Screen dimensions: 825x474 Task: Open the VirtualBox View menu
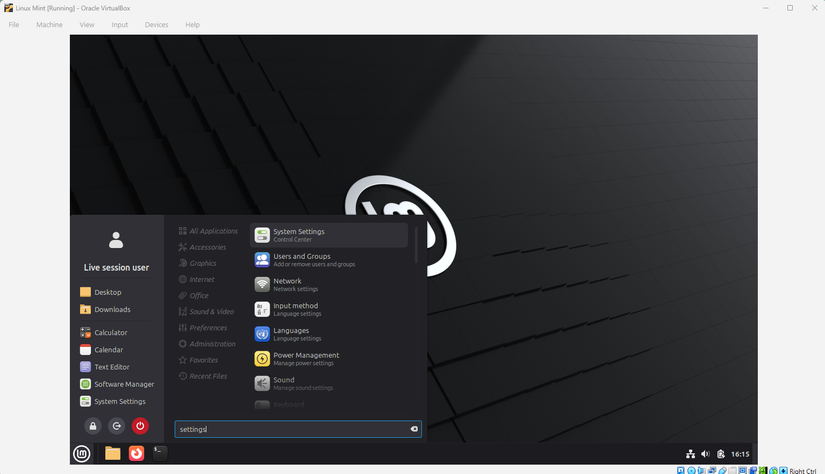pyautogui.click(x=87, y=25)
